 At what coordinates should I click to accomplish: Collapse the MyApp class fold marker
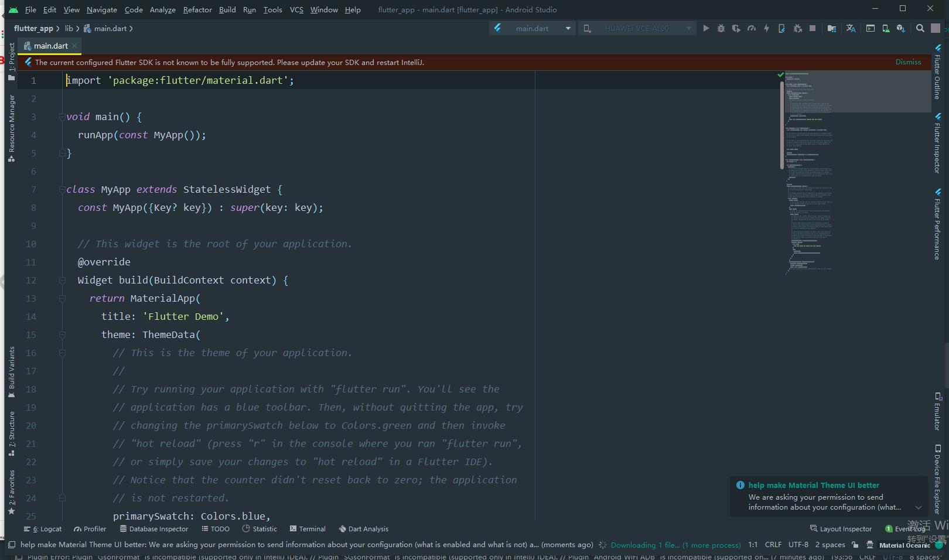(x=62, y=189)
